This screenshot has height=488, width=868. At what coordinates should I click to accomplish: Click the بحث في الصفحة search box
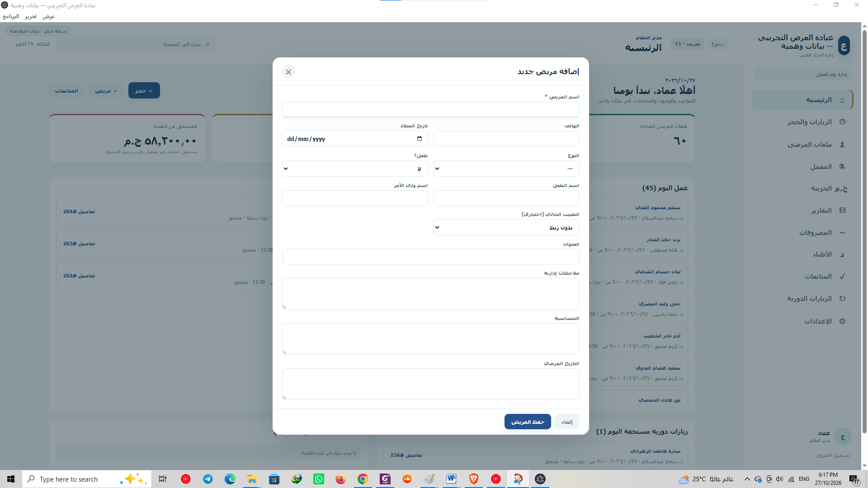coord(136,44)
